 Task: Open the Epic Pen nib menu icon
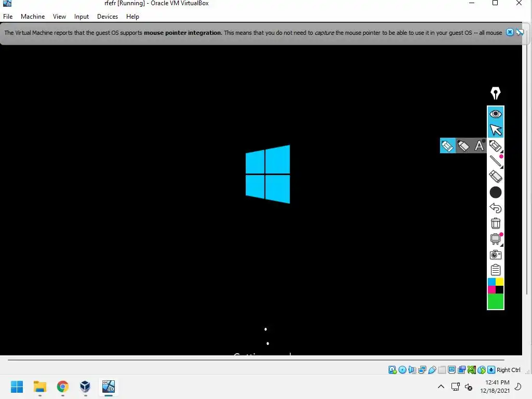495,93
